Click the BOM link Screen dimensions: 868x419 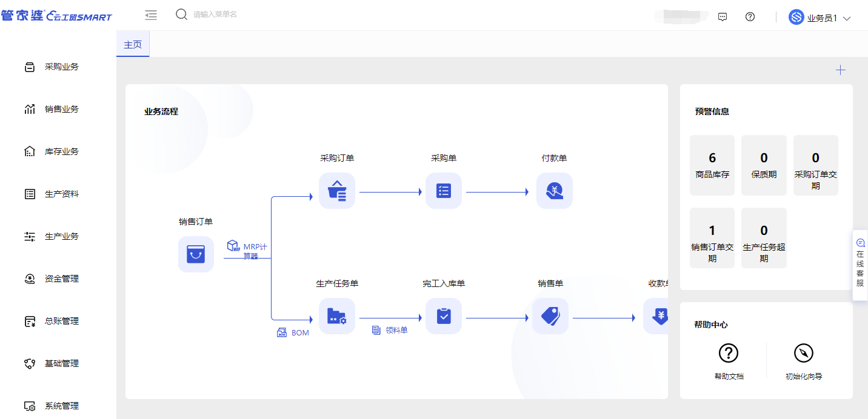[x=293, y=333]
